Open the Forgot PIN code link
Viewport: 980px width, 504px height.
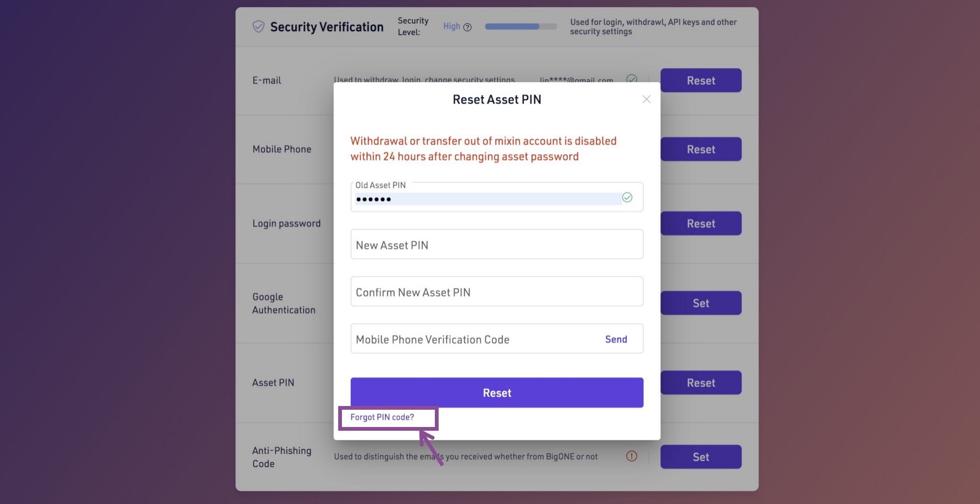[x=382, y=417]
